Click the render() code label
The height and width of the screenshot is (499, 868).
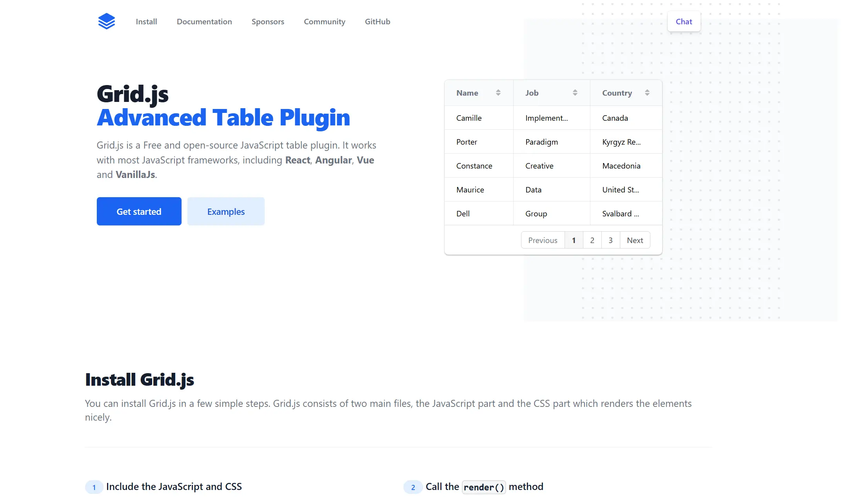484,487
